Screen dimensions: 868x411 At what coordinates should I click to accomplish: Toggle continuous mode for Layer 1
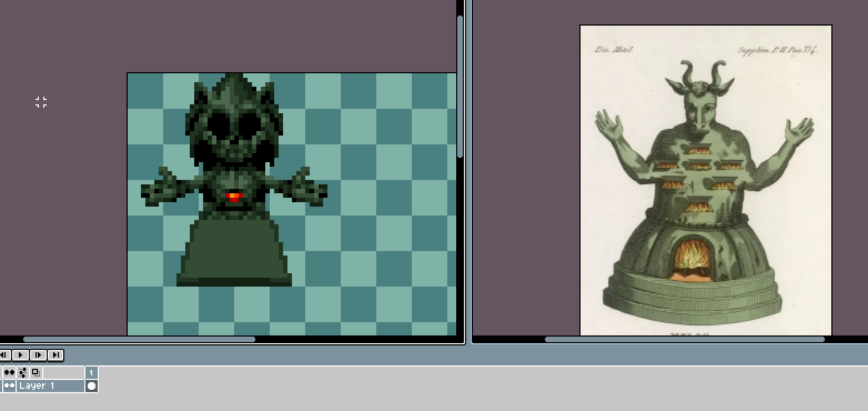9,385
